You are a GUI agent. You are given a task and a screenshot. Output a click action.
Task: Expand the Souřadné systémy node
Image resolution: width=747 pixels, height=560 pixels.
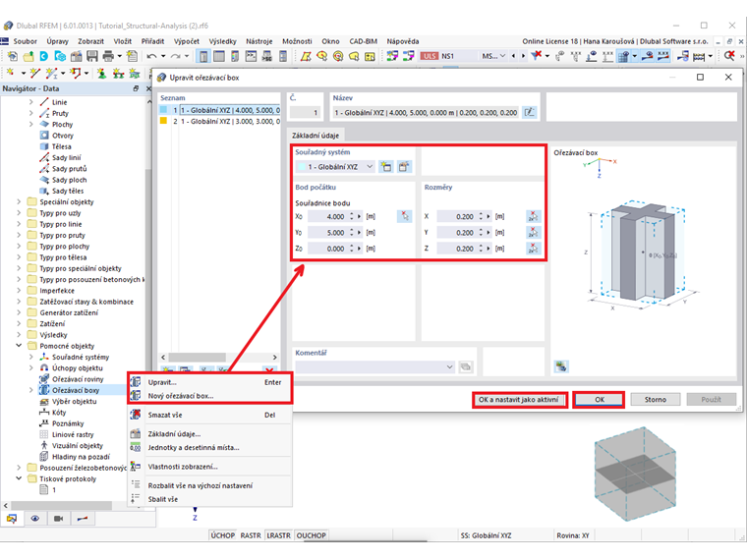(31, 357)
